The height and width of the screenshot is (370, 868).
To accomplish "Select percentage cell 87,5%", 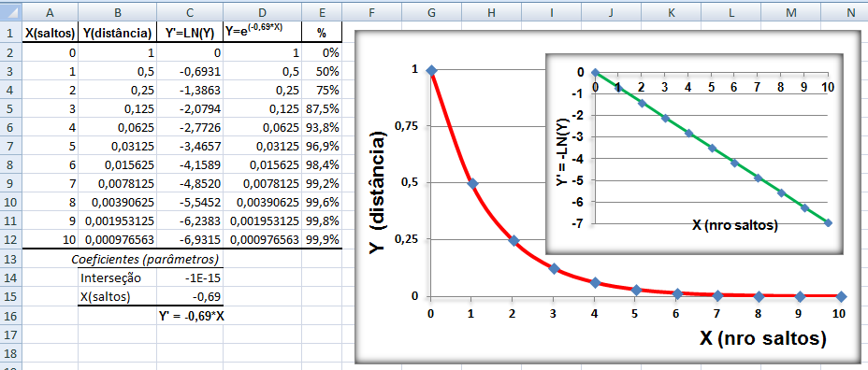I will (x=322, y=109).
